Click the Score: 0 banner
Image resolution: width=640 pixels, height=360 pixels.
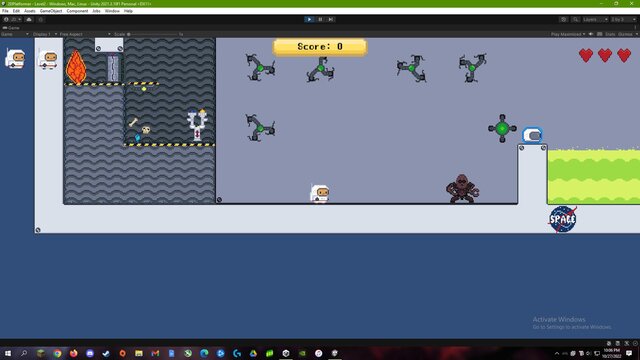320,47
